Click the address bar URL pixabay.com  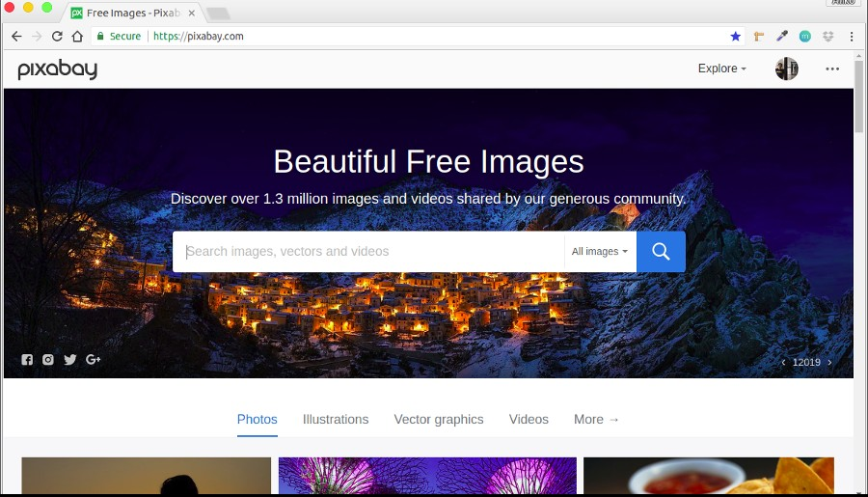[198, 37]
